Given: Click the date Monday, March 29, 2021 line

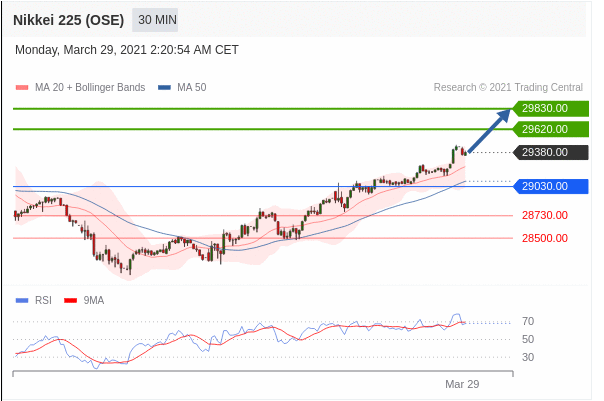Looking at the screenshot, I should coord(127,50).
